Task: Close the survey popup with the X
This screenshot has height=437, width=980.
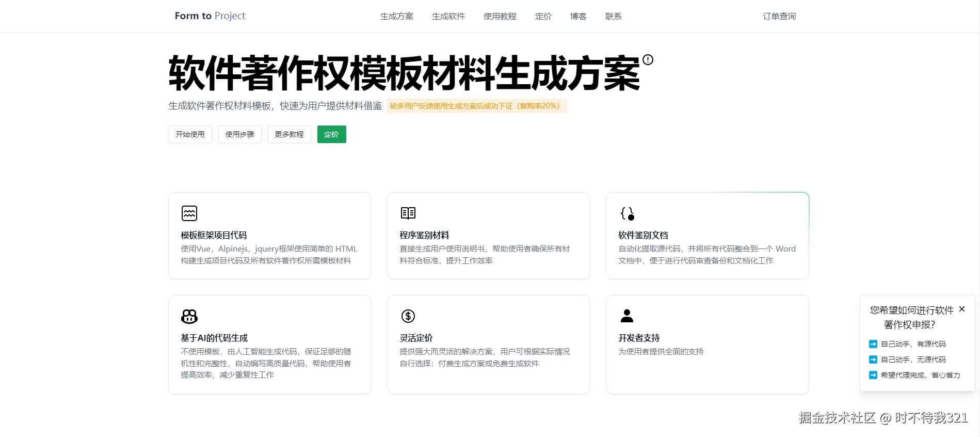Action: click(962, 309)
